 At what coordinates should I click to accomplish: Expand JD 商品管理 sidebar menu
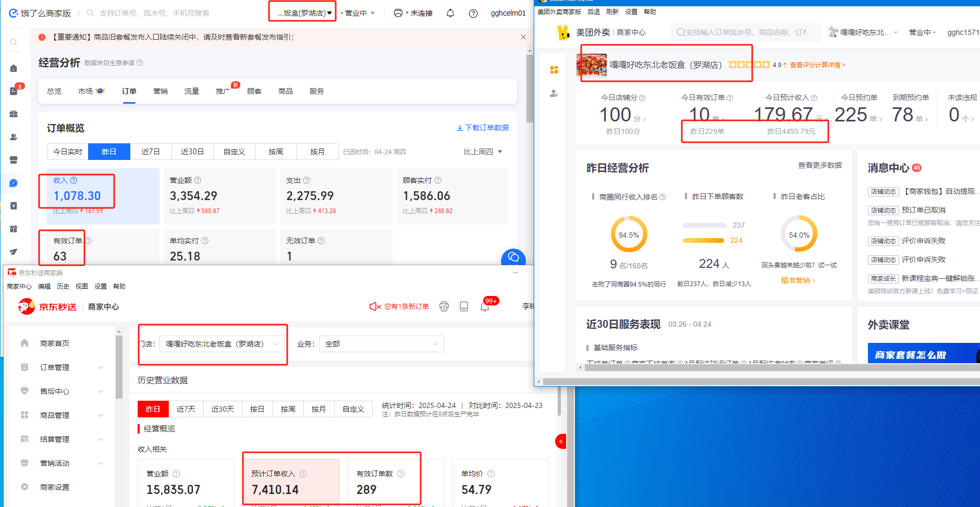(63, 415)
